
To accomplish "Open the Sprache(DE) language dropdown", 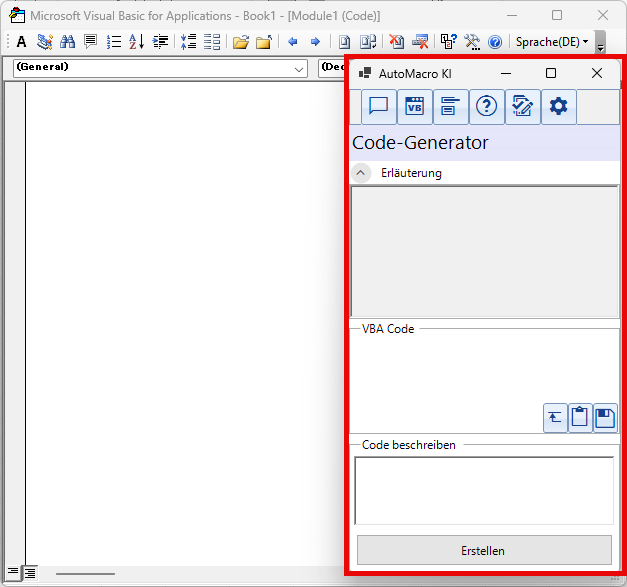I will (x=552, y=42).
